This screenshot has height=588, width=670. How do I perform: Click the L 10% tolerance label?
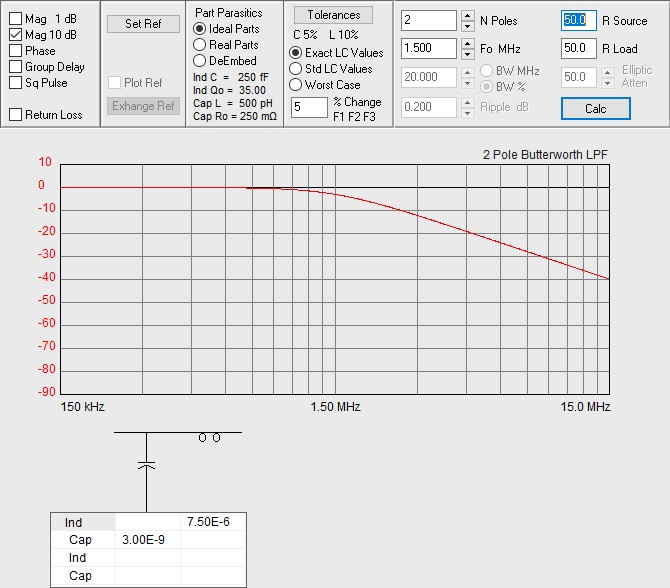coord(344,35)
